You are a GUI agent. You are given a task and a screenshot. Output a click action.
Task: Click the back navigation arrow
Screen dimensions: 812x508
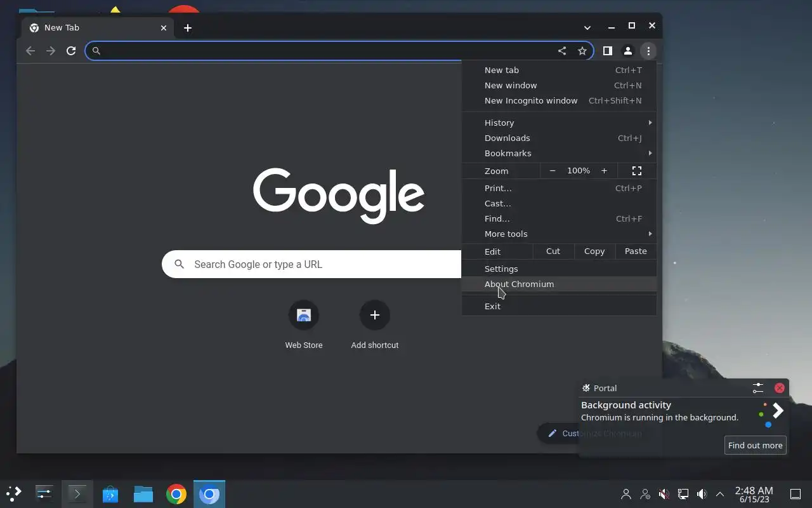(30, 51)
